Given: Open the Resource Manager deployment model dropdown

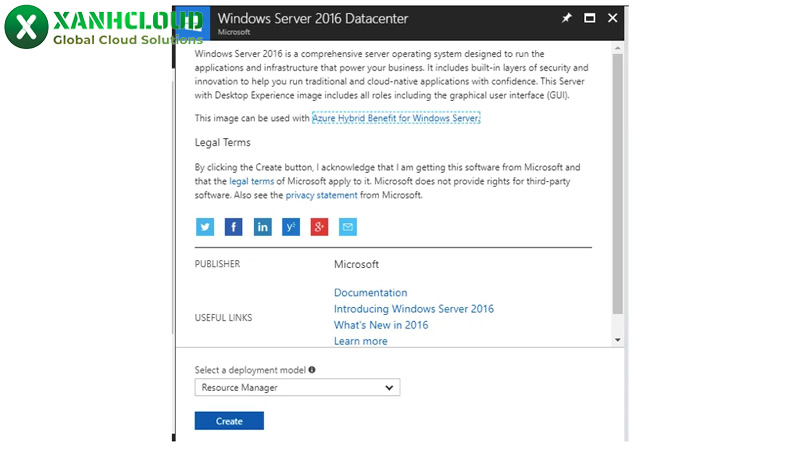Looking at the screenshot, I should (297, 387).
